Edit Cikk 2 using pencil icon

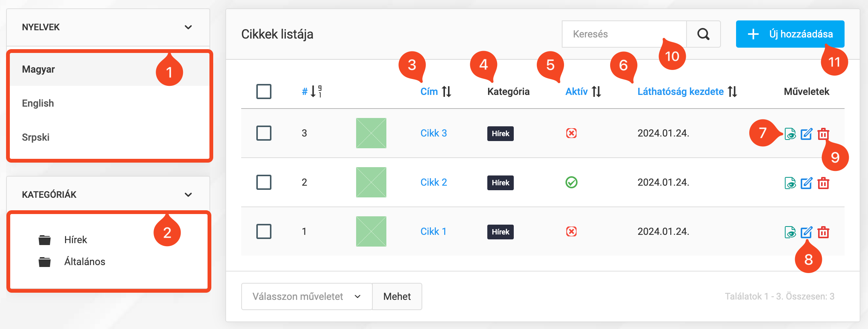pos(806,183)
